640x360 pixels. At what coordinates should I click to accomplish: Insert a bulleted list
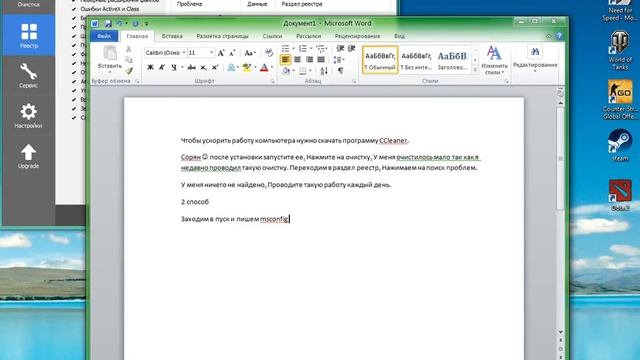[286, 49]
